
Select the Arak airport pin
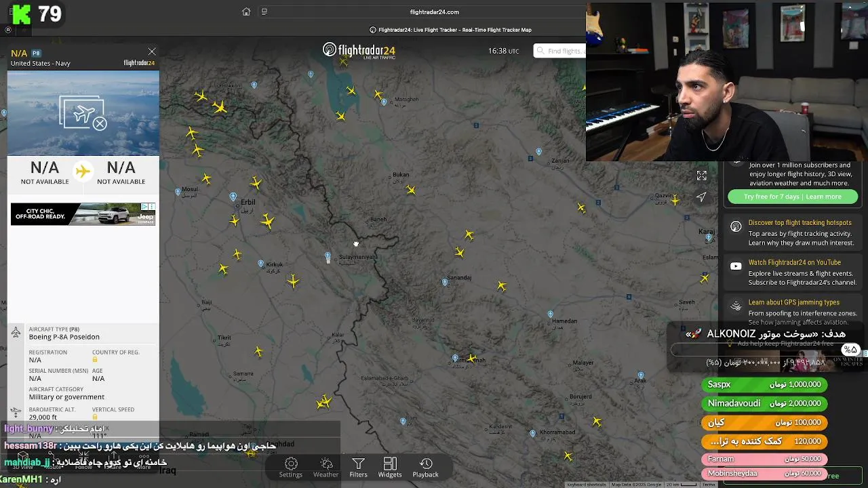coord(641,375)
